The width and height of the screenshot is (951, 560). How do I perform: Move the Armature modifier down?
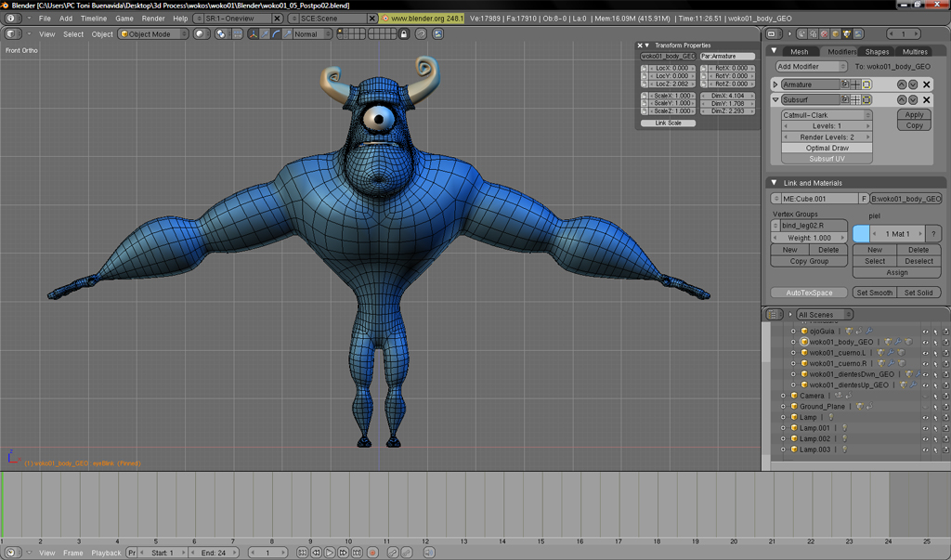click(913, 85)
